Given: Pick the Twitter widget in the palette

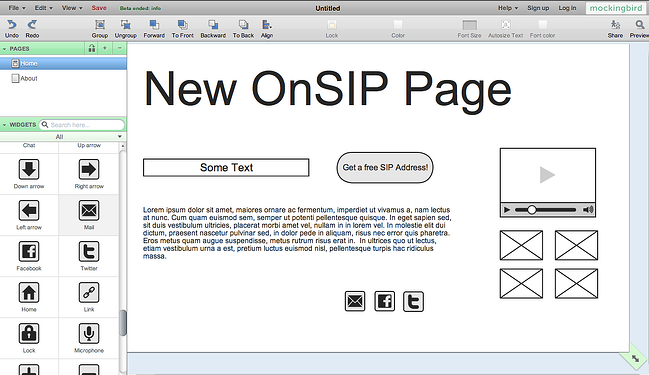Looking at the screenshot, I should pos(89,251).
